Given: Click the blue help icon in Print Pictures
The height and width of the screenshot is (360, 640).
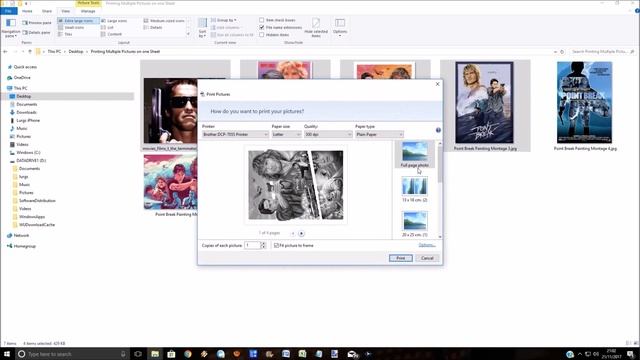Looking at the screenshot, I should tap(438, 130).
